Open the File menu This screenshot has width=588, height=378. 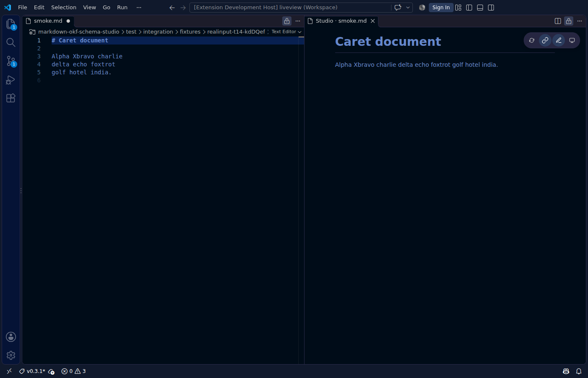coord(23,8)
